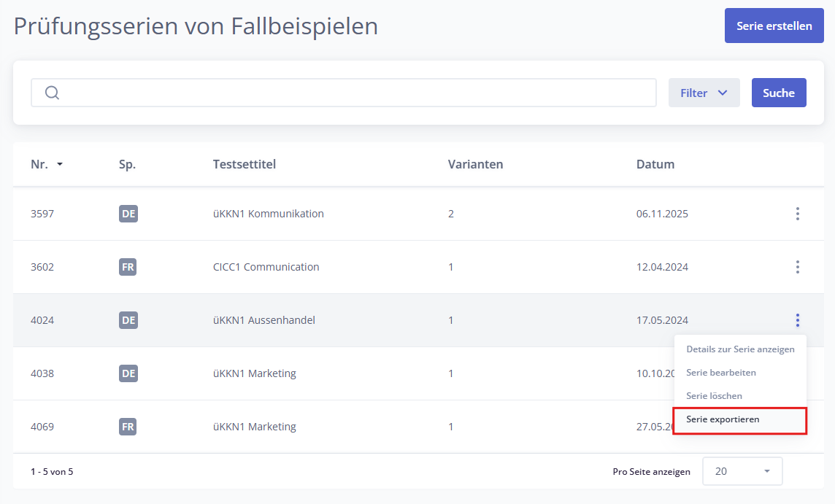Click DE language badge of series 4038

(x=128, y=373)
